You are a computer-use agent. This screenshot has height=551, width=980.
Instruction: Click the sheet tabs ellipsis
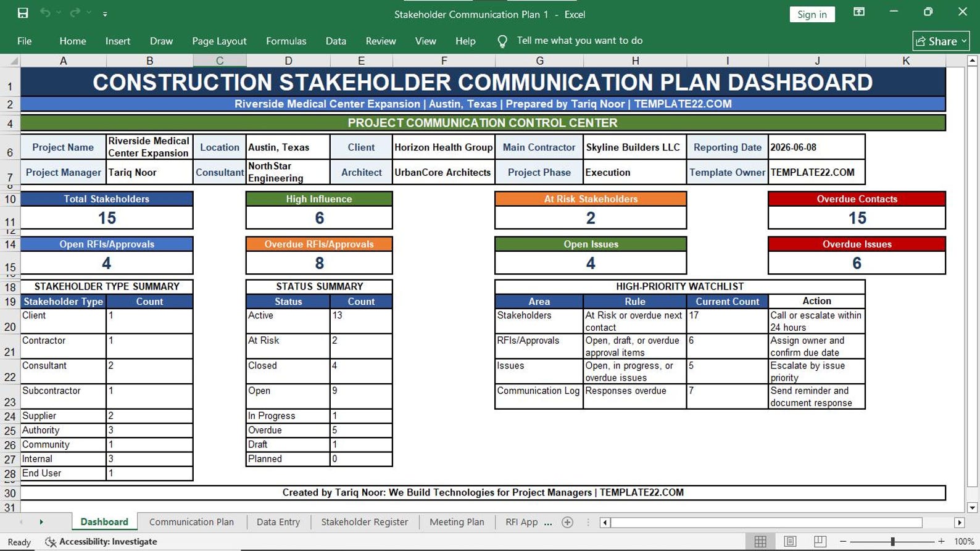tap(548, 523)
